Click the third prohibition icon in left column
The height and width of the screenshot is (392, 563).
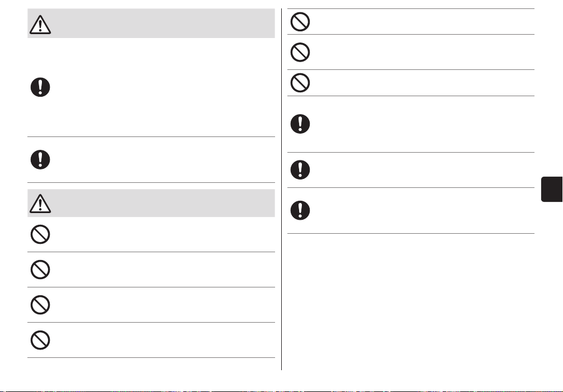pyautogui.click(x=40, y=305)
